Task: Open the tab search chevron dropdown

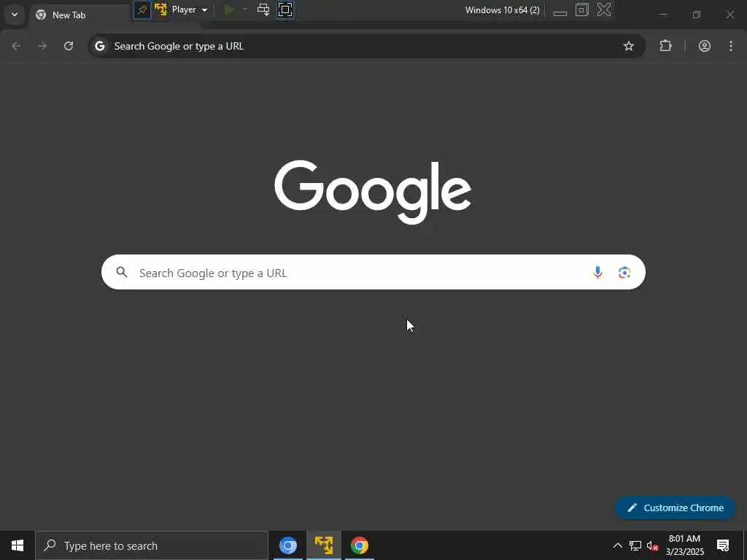Action: [x=15, y=15]
